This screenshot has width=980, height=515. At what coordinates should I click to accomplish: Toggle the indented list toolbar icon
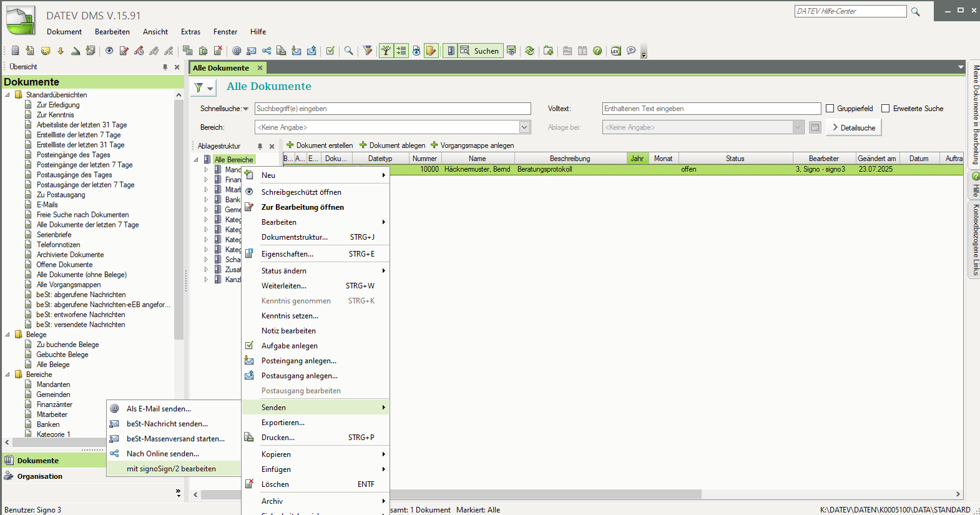point(401,51)
